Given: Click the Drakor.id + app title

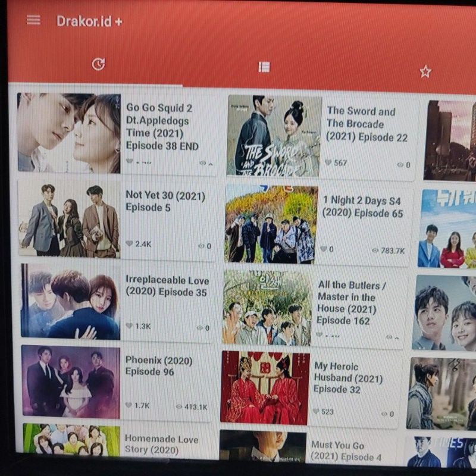Looking at the screenshot, I should (89, 21).
